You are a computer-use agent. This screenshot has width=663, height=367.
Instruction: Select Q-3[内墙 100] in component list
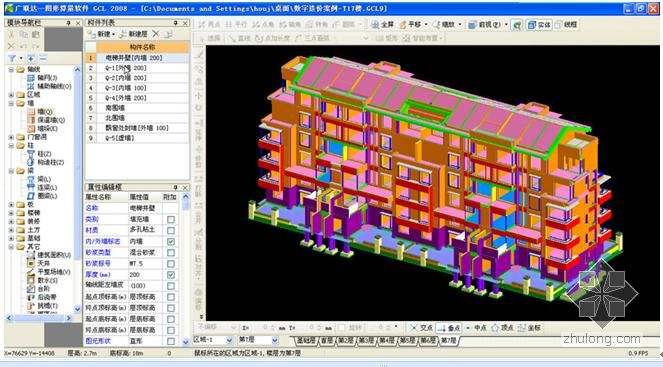click(137, 88)
